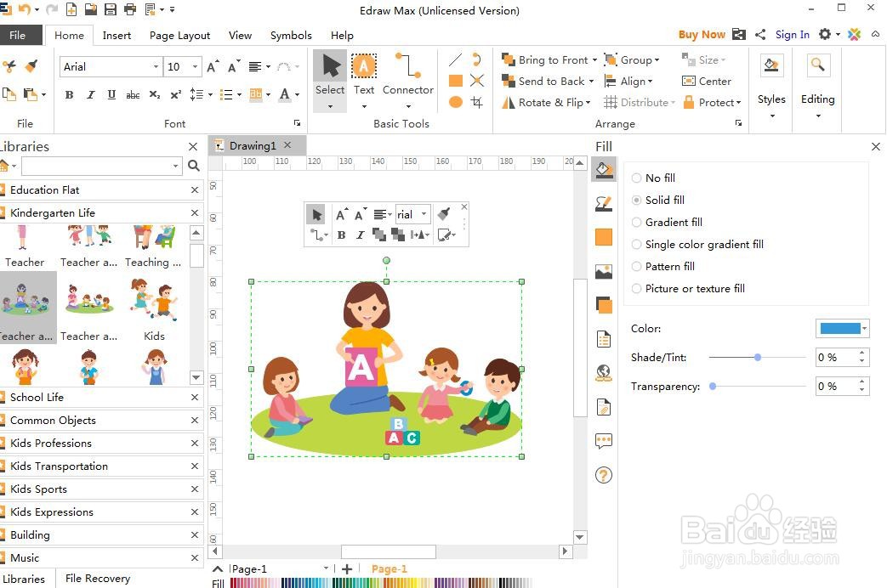Open the font size dropdown

[x=195, y=67]
